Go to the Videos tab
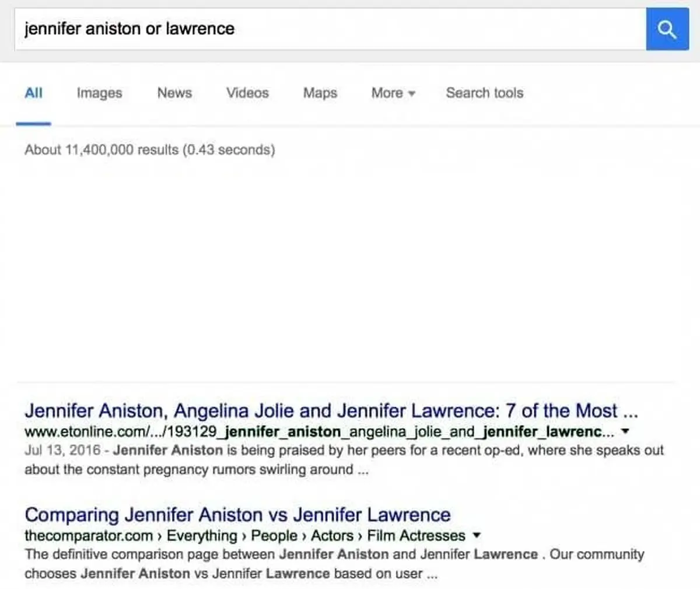This screenshot has height=589, width=700. pyautogui.click(x=247, y=93)
